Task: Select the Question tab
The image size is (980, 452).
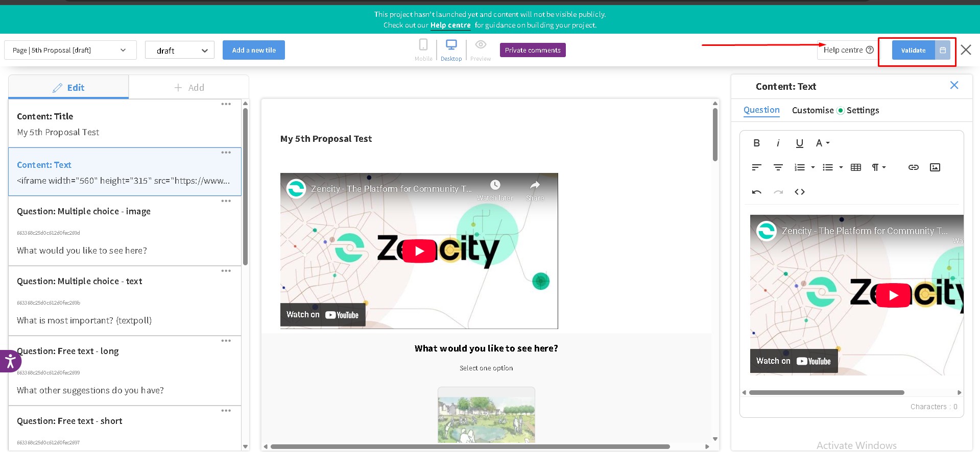Action: click(x=761, y=110)
